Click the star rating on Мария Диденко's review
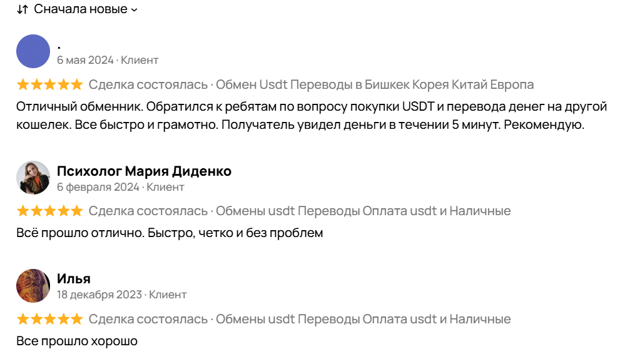The image size is (625, 364). pos(49,211)
